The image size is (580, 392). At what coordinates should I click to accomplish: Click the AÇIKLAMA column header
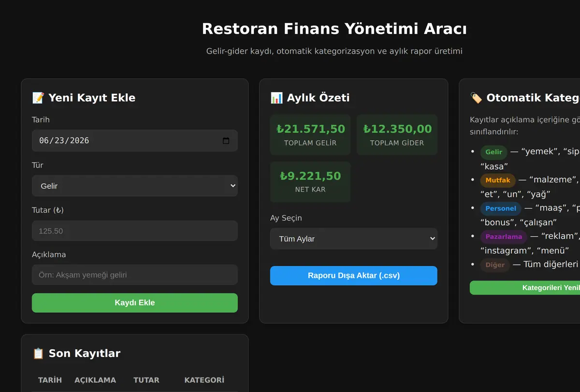[95, 380]
